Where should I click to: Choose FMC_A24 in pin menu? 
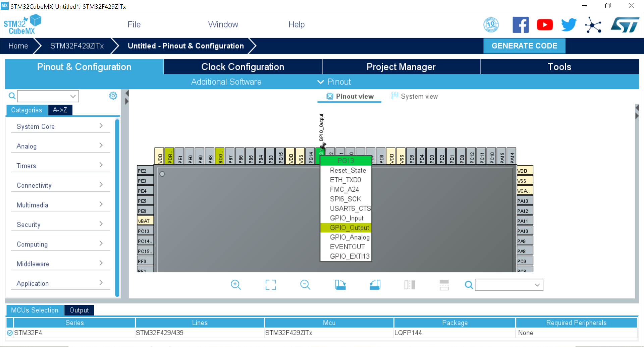[346, 189]
